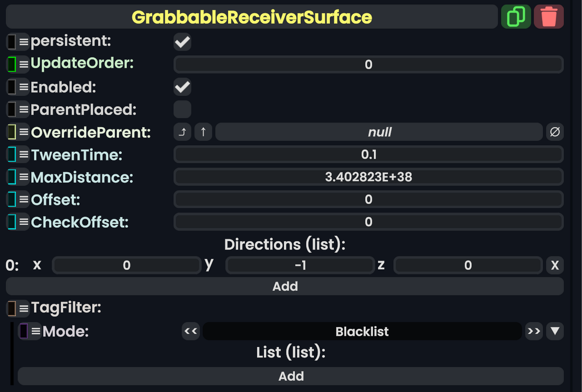The image size is (582, 392).
Task: Click << to cycle Mode backward
Action: coord(190,331)
